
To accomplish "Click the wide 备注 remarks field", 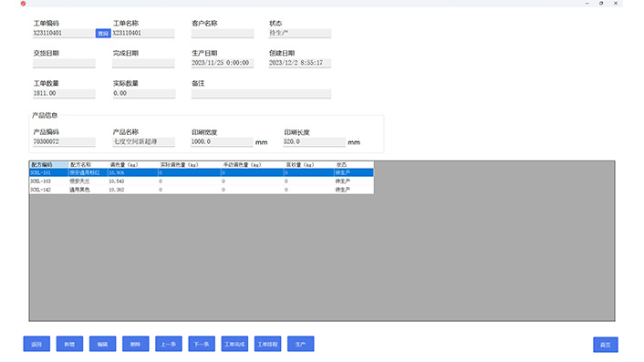I will coord(261,94).
